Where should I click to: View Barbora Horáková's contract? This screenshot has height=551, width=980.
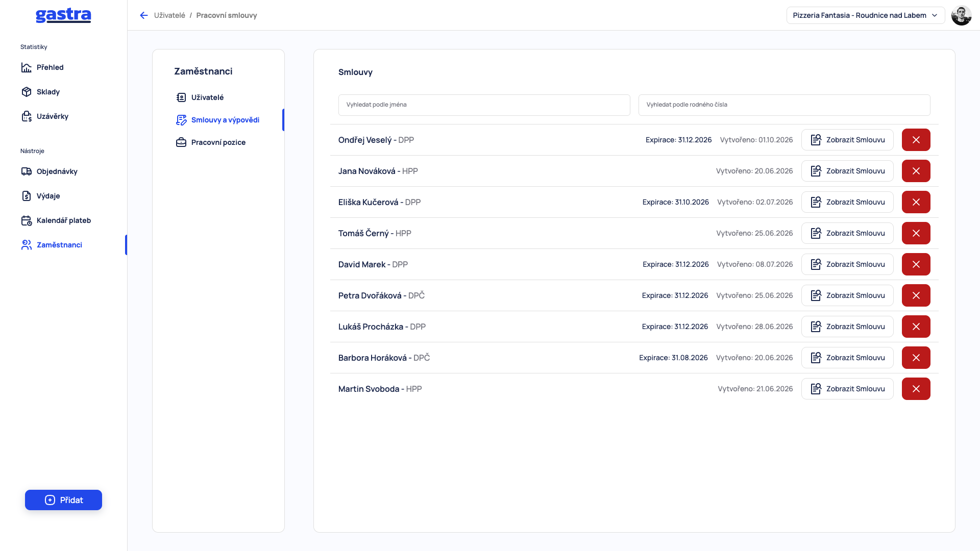click(x=847, y=358)
